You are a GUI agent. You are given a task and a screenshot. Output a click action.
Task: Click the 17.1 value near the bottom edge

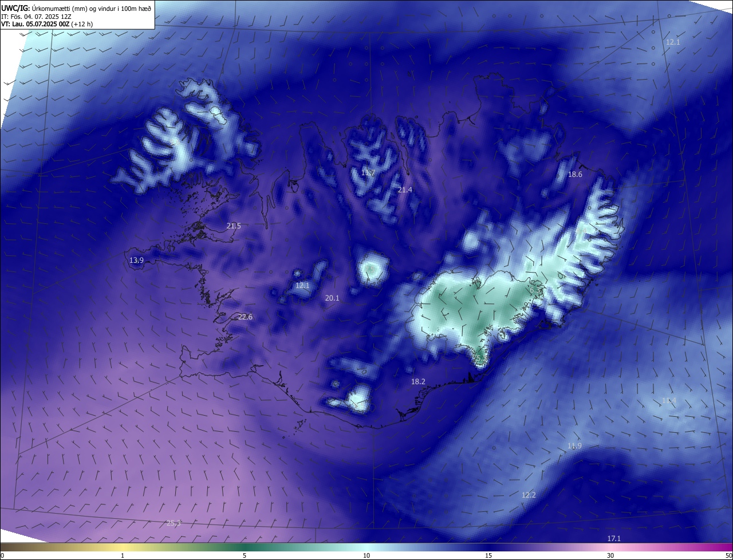pyautogui.click(x=614, y=539)
